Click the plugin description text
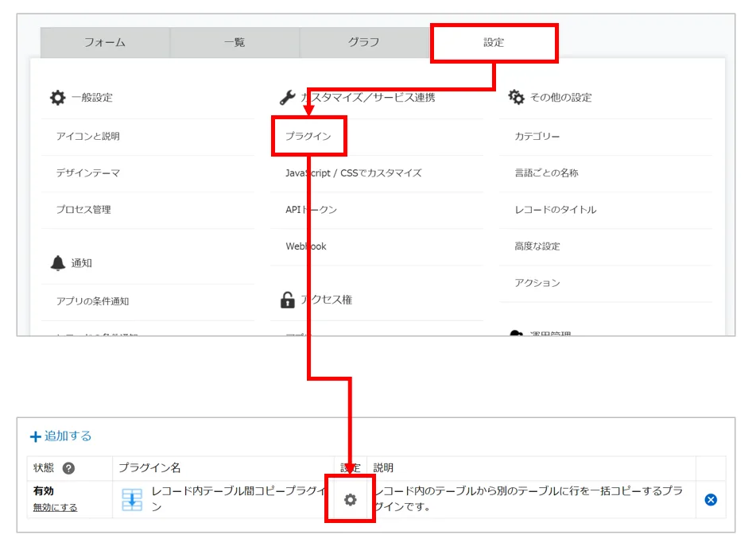The height and width of the screenshot is (554, 756). pos(529,498)
